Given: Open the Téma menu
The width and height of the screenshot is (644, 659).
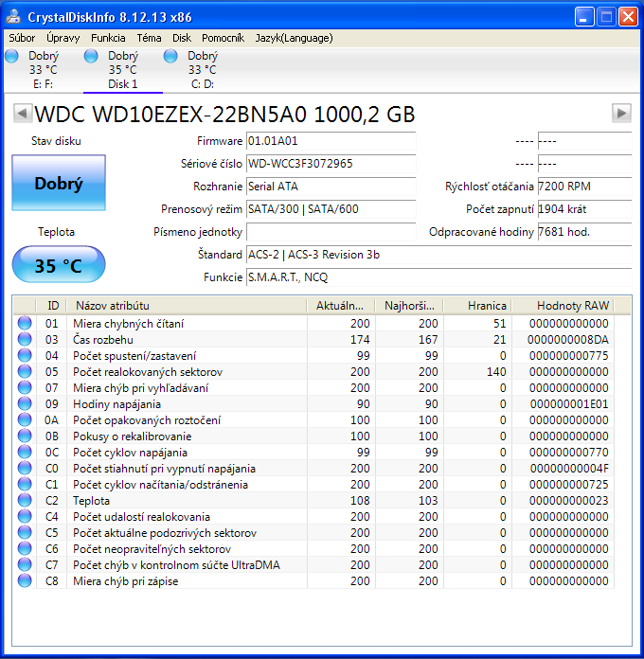Looking at the screenshot, I should (149, 38).
